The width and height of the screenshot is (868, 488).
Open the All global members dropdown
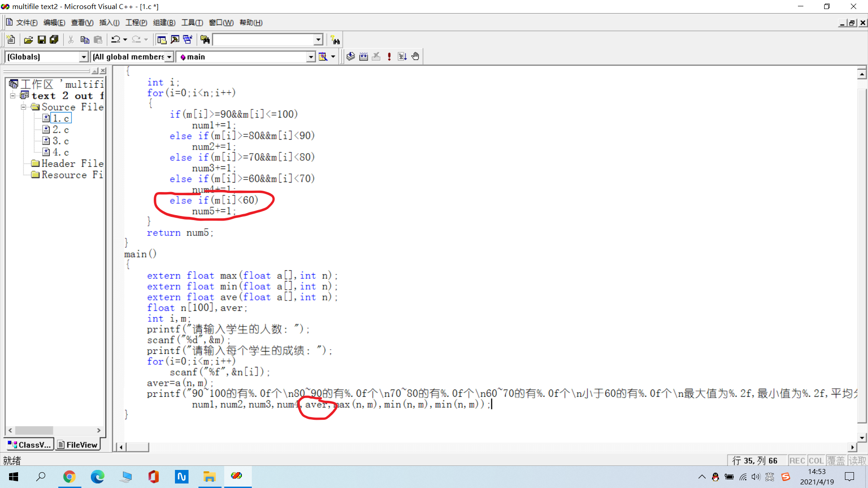pyautogui.click(x=169, y=57)
